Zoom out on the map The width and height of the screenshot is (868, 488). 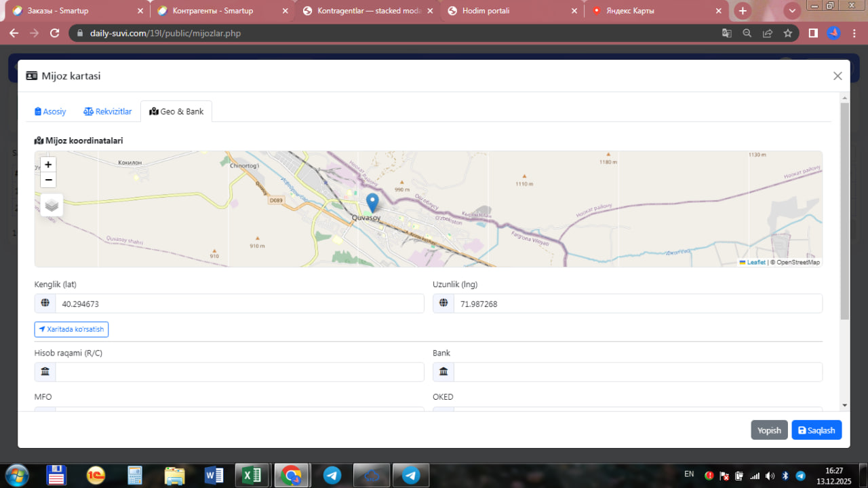click(48, 180)
